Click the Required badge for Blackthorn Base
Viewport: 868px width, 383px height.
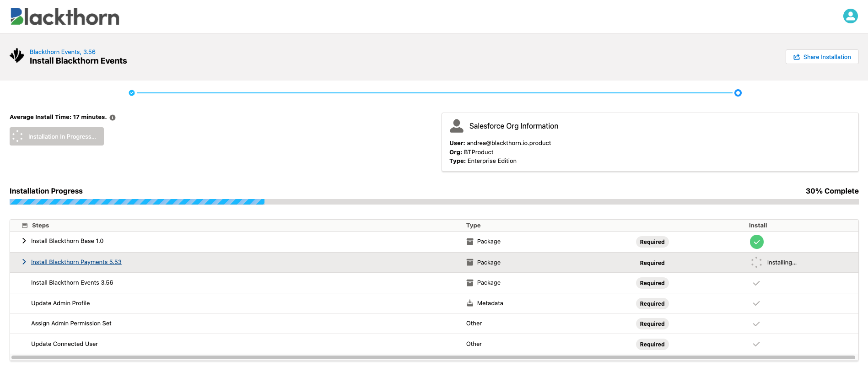(652, 242)
